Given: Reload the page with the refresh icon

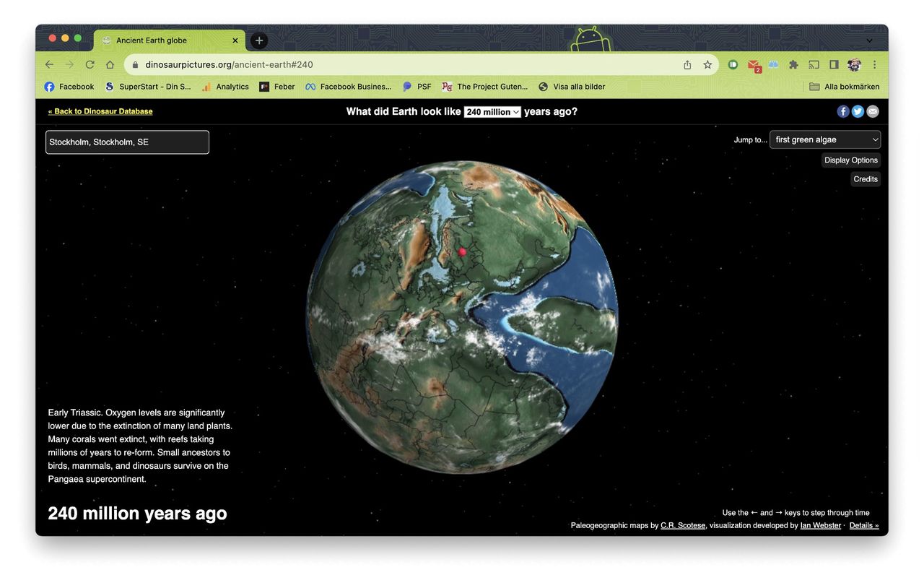Looking at the screenshot, I should point(90,64).
